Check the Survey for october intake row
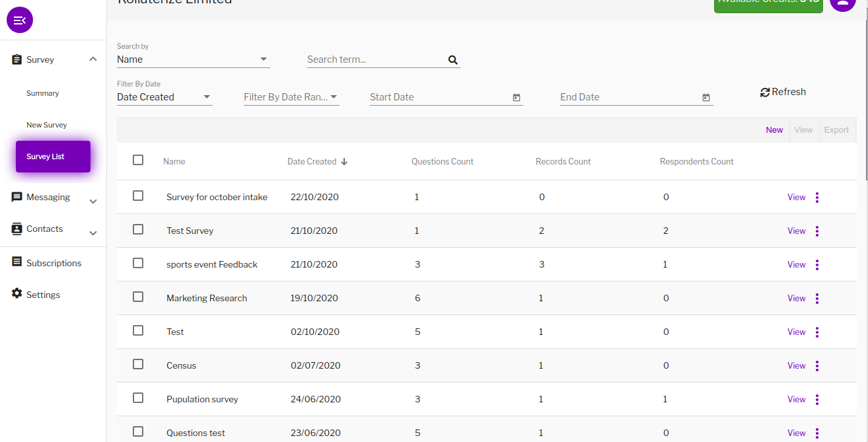 pyautogui.click(x=138, y=196)
